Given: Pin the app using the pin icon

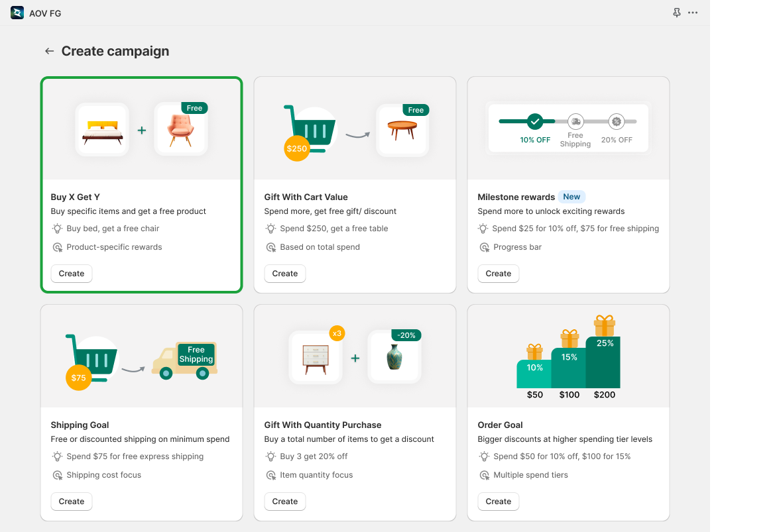Looking at the screenshot, I should pos(676,13).
